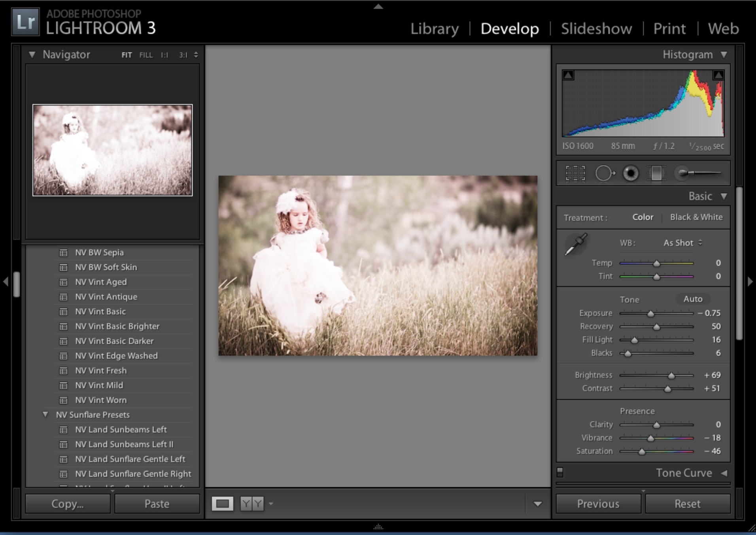756x535 pixels.
Task: Collapse the NV Sunflare Presets folder
Action: 45,414
